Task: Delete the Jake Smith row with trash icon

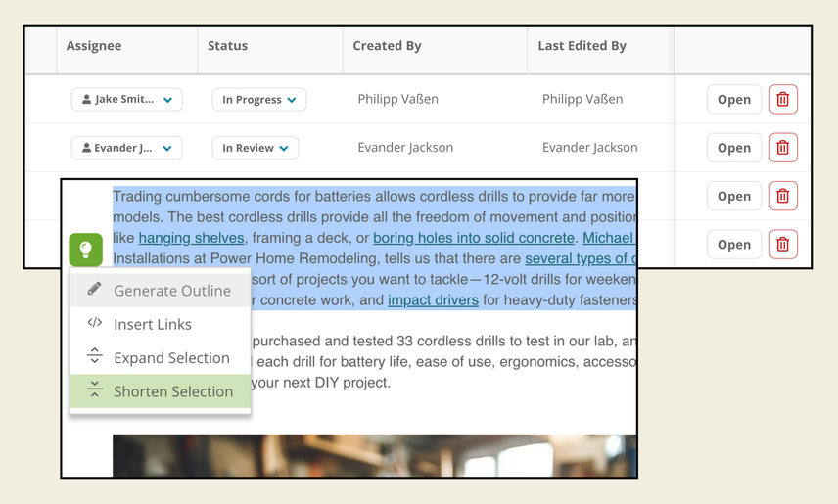Action: 783,100
